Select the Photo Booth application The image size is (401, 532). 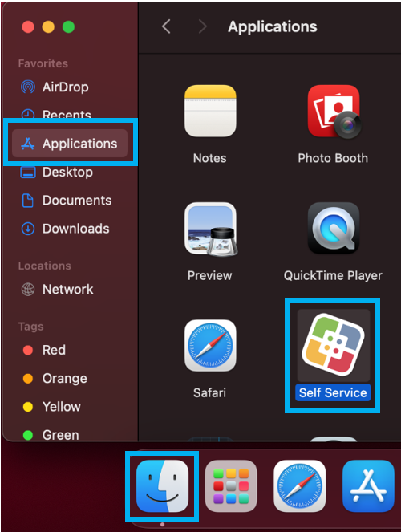point(334,112)
